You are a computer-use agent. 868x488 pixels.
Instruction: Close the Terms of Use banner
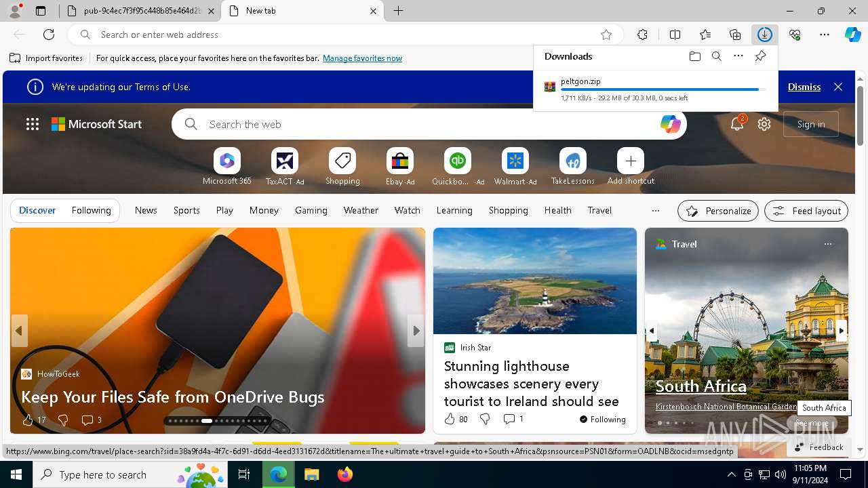[x=838, y=87]
